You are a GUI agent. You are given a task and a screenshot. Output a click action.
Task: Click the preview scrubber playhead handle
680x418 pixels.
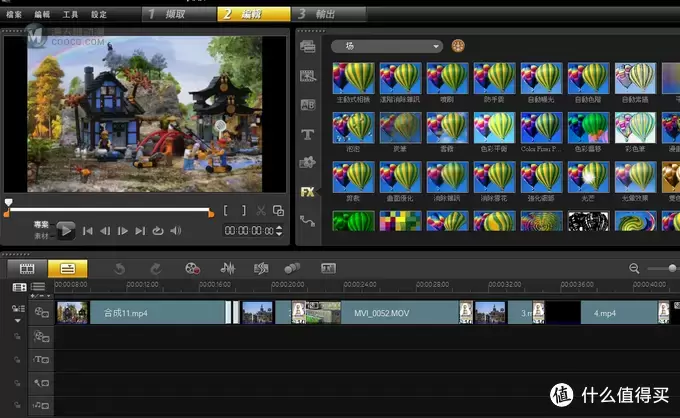pyautogui.click(x=8, y=202)
